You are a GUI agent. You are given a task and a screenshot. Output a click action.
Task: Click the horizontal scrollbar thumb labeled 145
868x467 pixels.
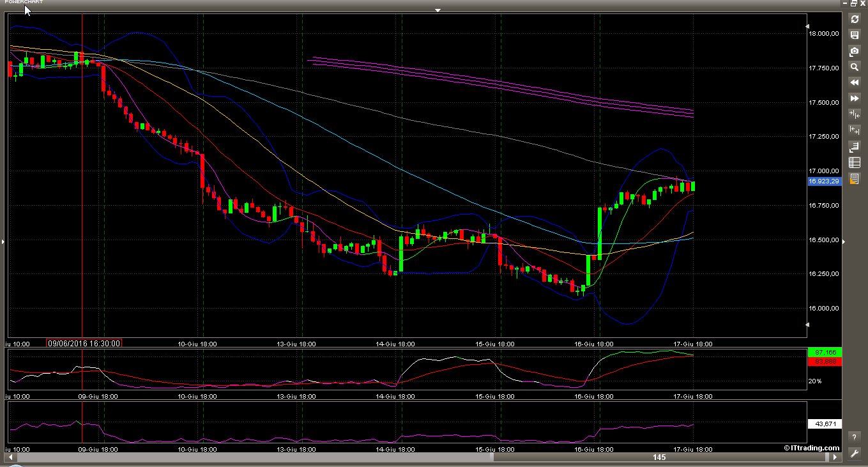click(x=660, y=457)
